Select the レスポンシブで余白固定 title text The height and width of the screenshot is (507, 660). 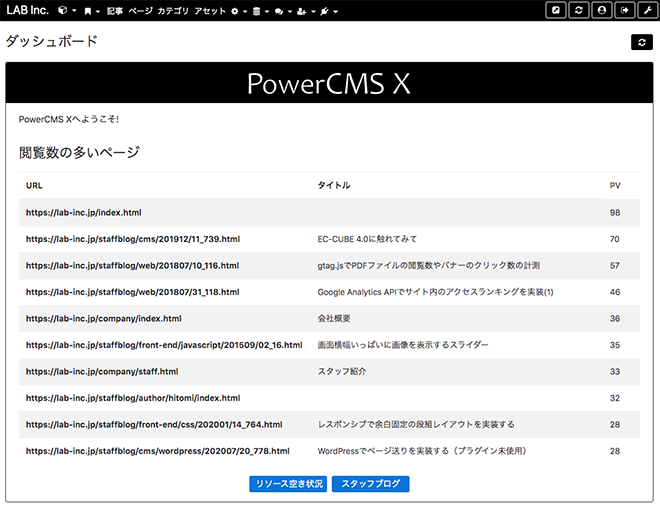coord(416,425)
